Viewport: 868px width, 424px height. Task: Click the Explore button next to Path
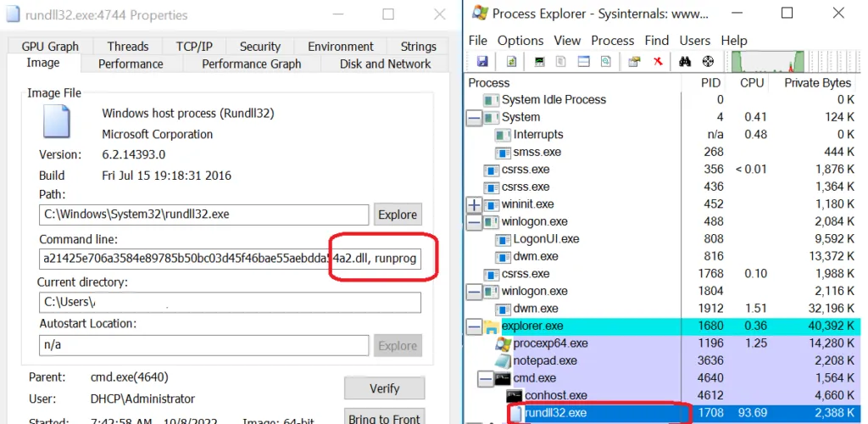point(398,215)
